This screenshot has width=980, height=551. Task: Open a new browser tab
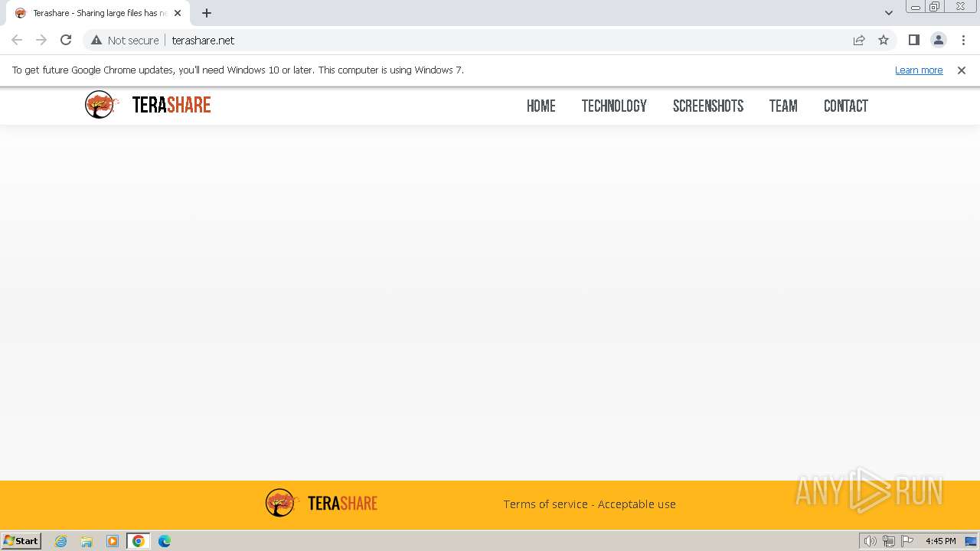tap(207, 13)
